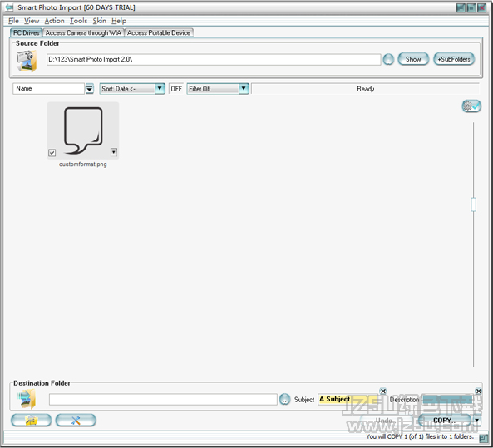493x448 pixels.
Task: Open the Action menu
Action: (54, 21)
